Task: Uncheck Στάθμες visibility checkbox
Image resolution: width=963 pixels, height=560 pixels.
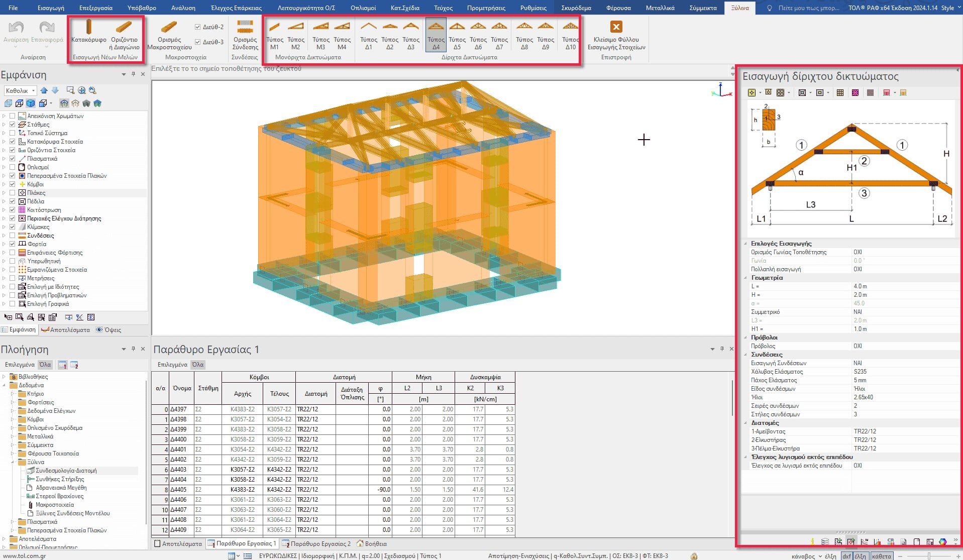Action: [13, 125]
